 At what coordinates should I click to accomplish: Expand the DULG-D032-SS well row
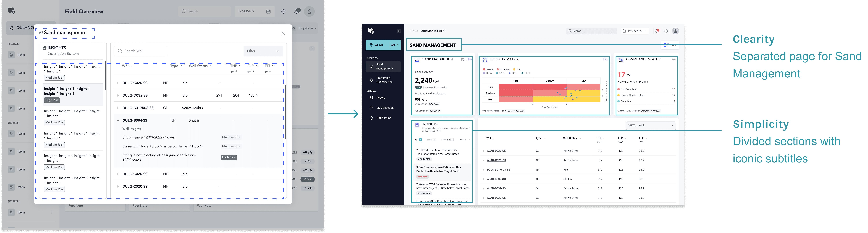tap(118, 95)
